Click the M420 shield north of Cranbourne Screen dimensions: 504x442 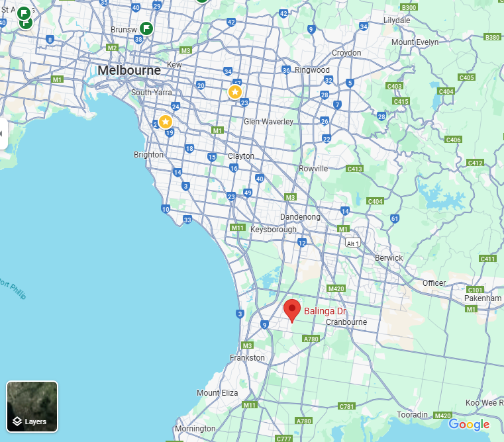[336, 288]
